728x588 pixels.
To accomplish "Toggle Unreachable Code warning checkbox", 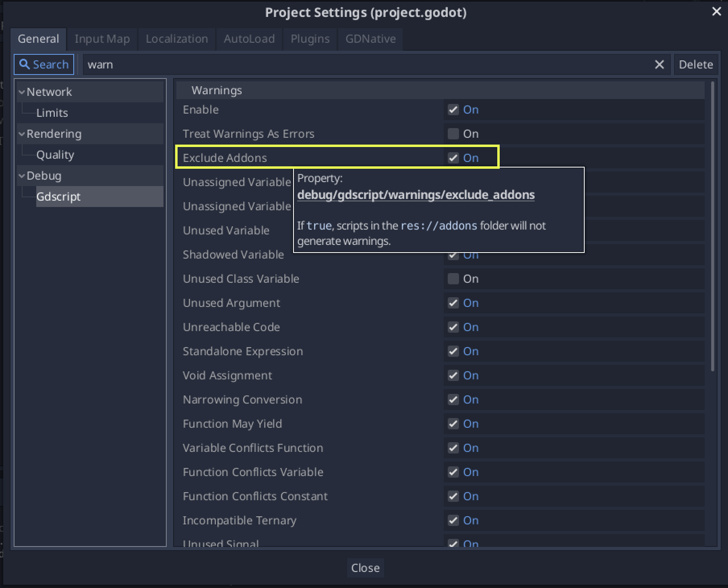I will [453, 327].
